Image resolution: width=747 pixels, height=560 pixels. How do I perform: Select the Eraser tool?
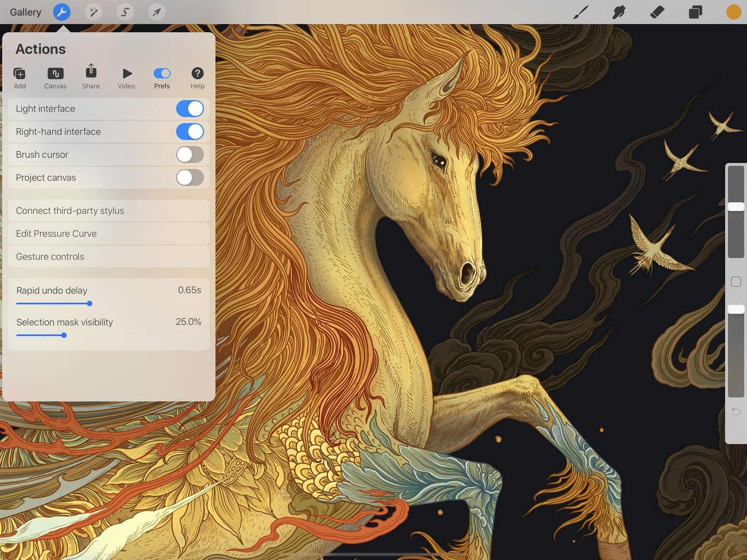click(x=656, y=11)
